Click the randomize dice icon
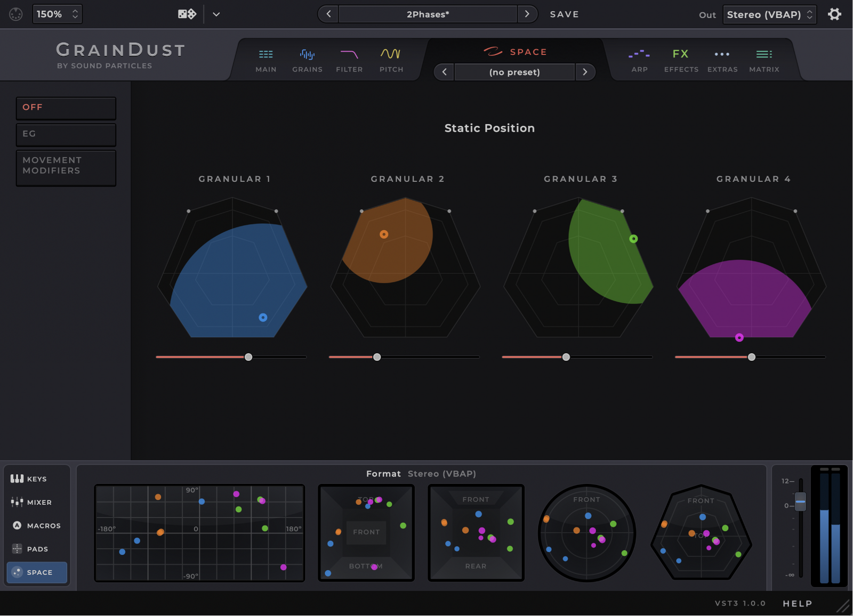Viewport: 853px width, 616px height. (x=186, y=13)
